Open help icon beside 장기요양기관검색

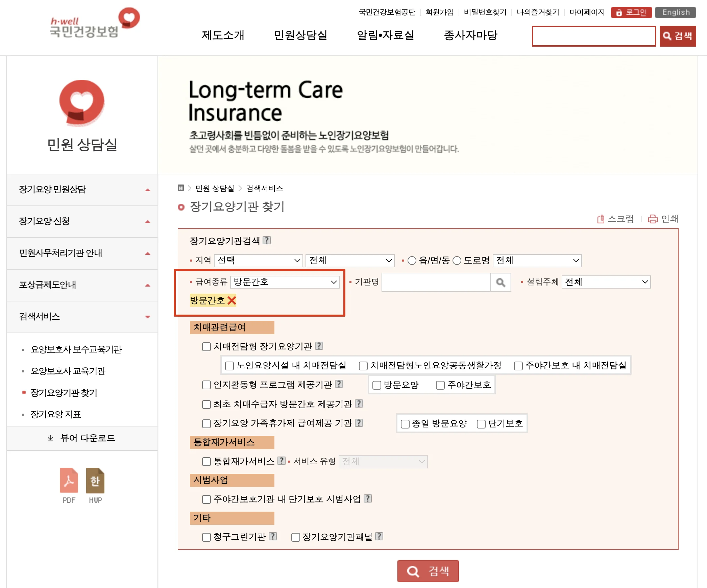coord(267,240)
